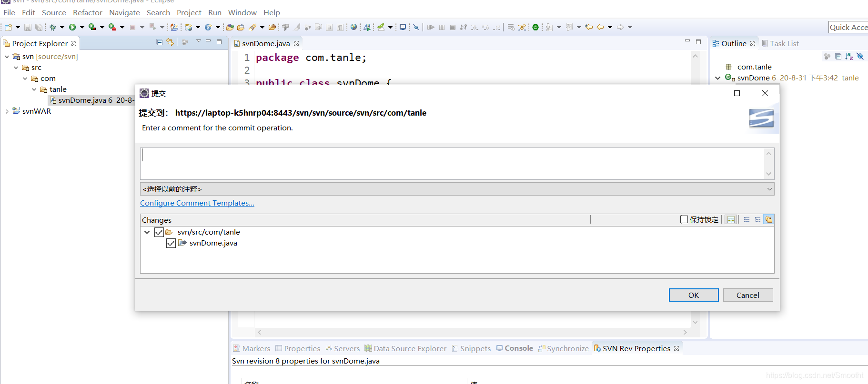This screenshot has height=384, width=868.
Task: Click the green Run button in toolbar
Action: pyautogui.click(x=72, y=27)
